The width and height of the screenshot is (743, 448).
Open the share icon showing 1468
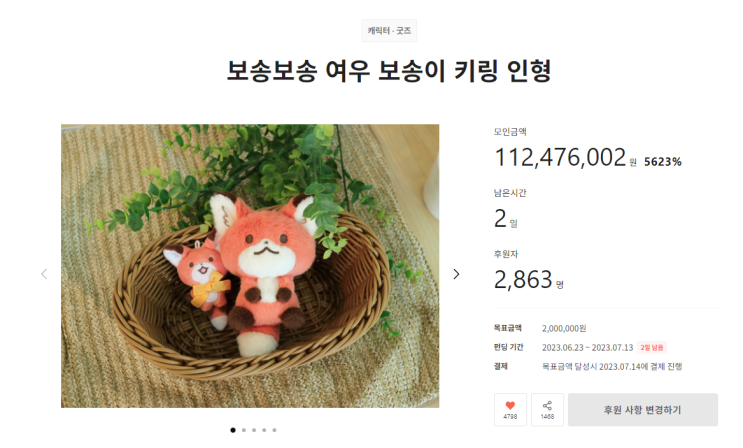click(547, 410)
